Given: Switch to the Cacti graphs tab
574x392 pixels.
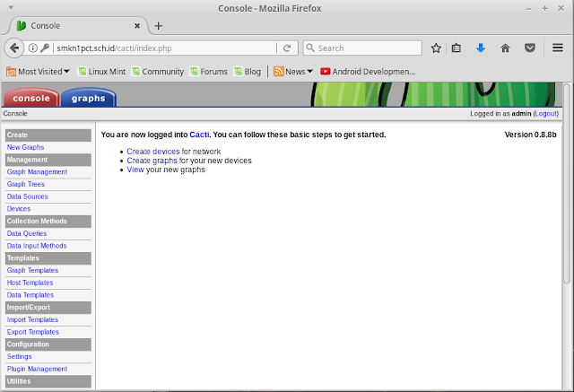Looking at the screenshot, I should click(88, 98).
